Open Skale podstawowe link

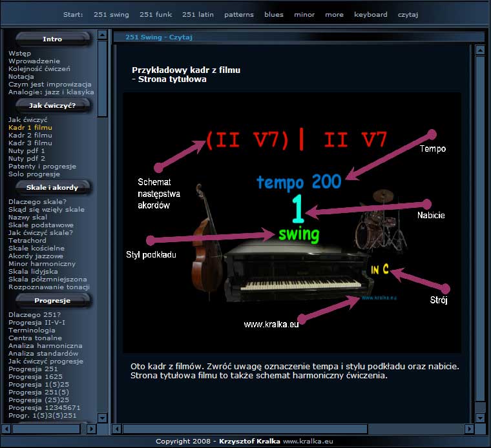41,225
